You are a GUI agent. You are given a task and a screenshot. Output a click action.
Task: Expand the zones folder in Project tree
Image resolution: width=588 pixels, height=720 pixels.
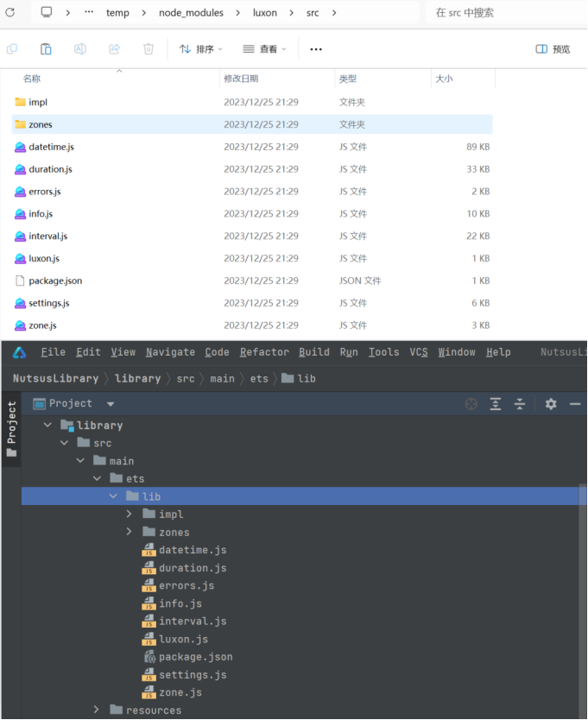click(130, 532)
